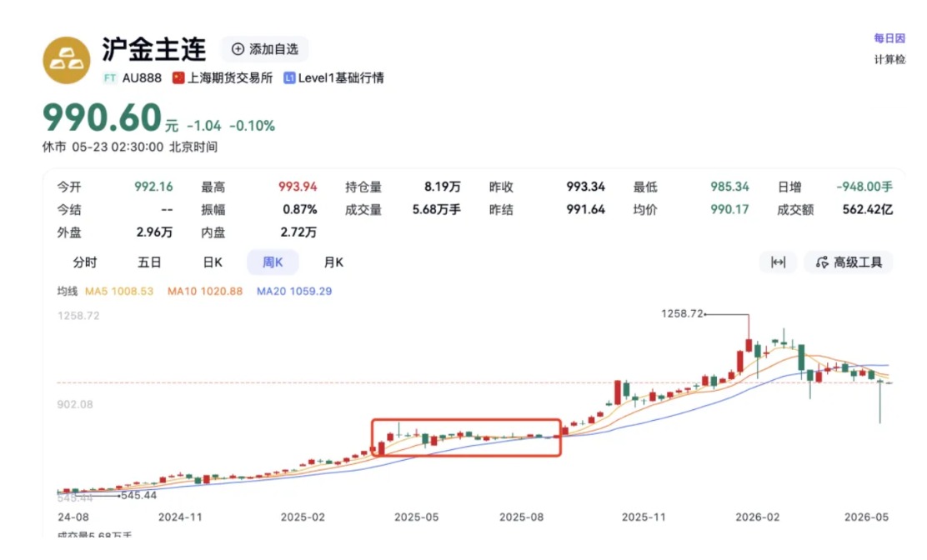Screen dimensions: 927x560
Task: Switch to the 日K chart tab
Action: 213,262
